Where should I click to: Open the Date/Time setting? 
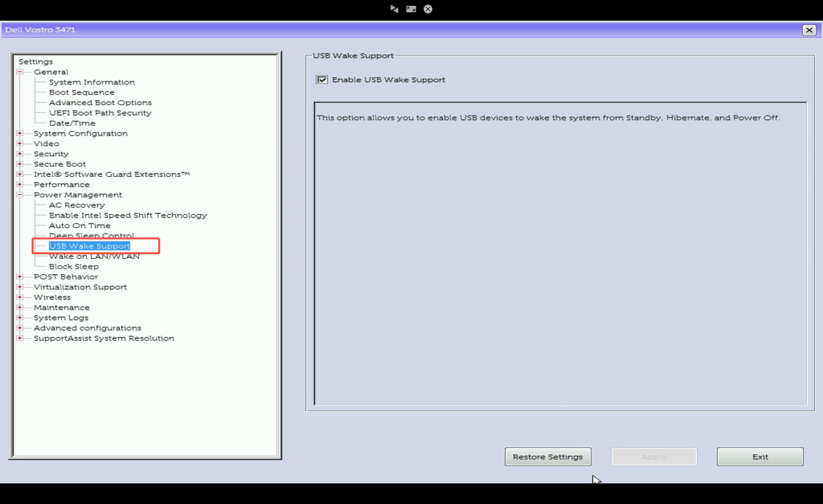point(72,123)
